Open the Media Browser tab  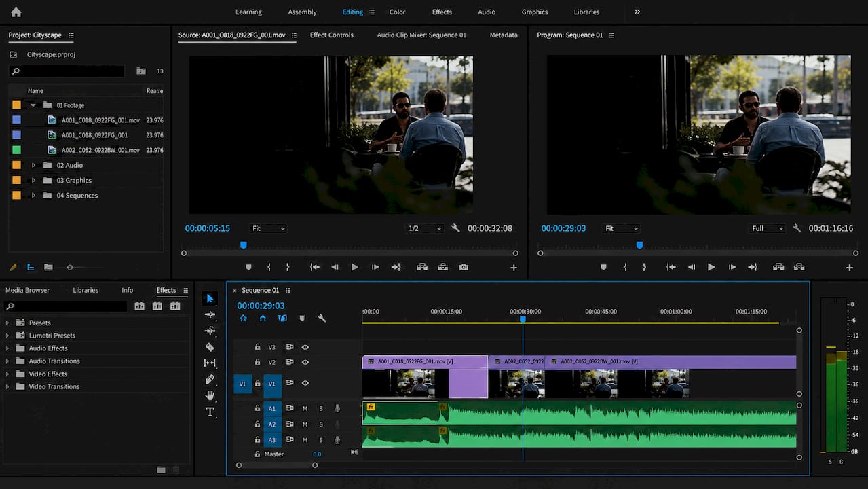[x=27, y=290]
